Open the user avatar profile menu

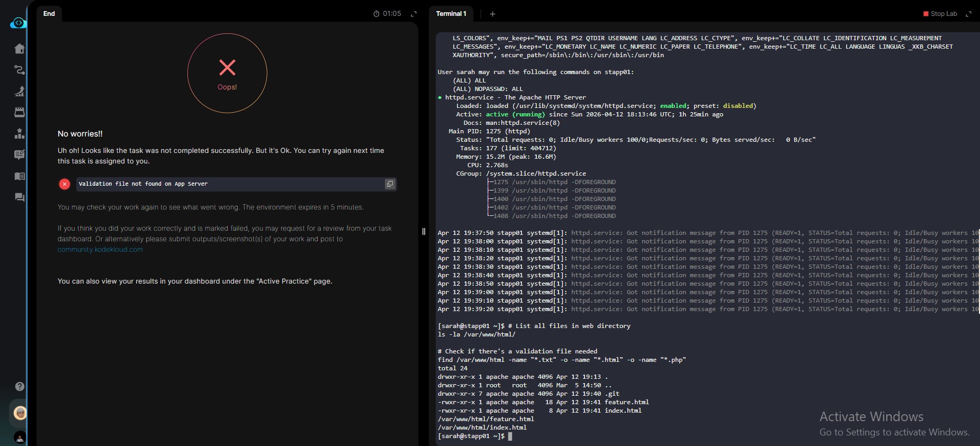tap(20, 413)
